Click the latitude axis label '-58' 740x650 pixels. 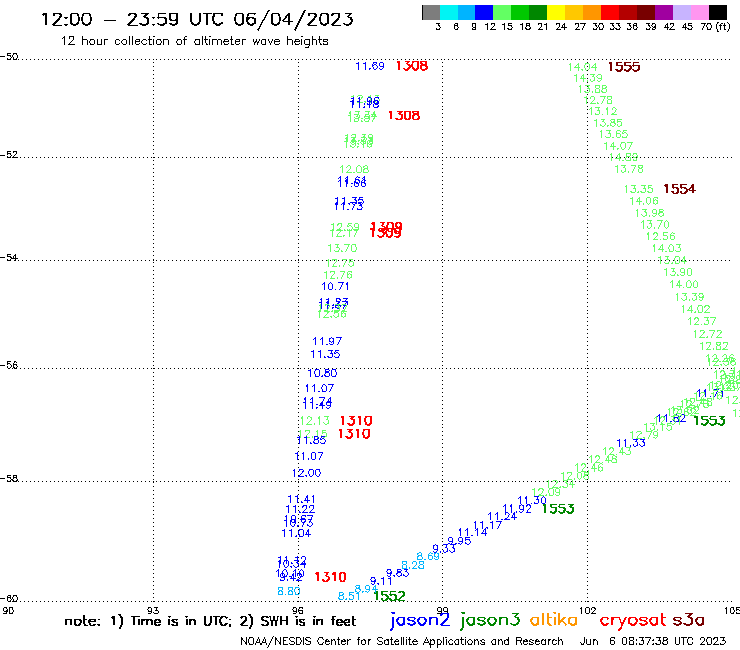9,479
